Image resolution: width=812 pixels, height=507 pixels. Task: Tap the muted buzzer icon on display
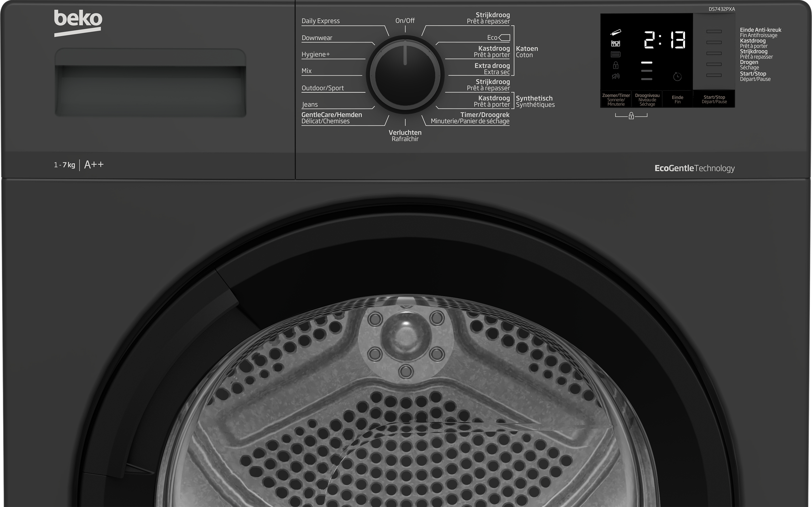[616, 77]
